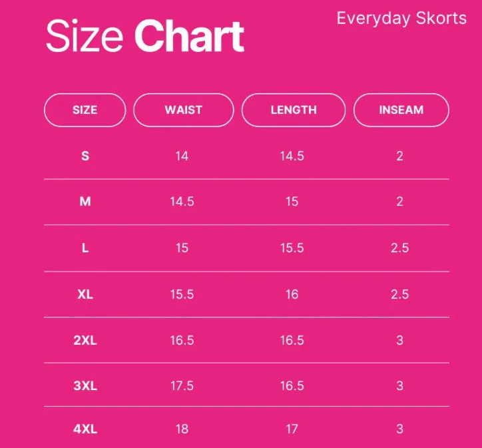Click inseam value 2.5 in XL row

coord(399,294)
